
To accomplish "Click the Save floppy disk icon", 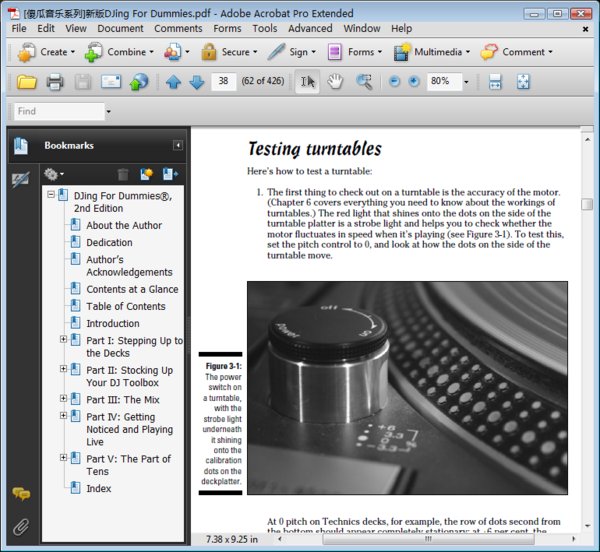I will tap(83, 81).
